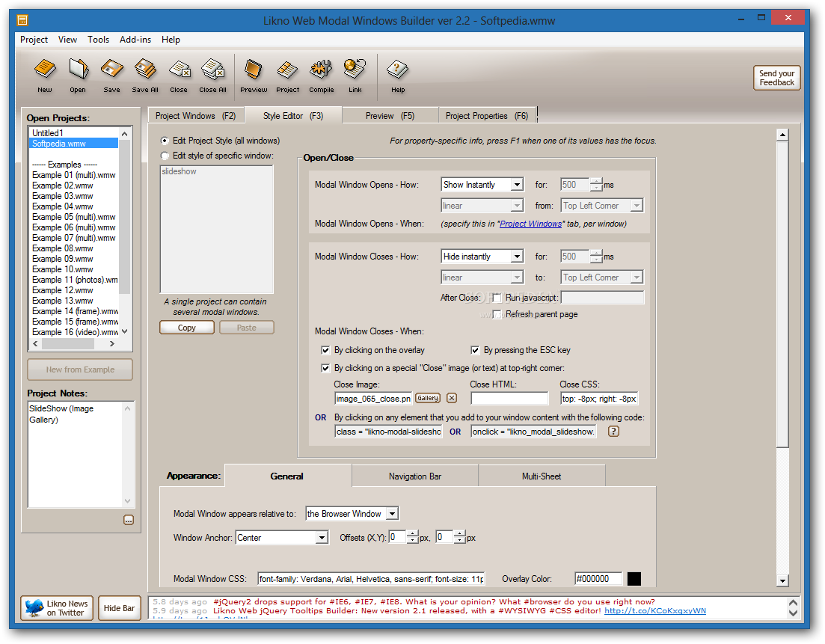Increase the X offset stepper value
Image resolution: width=825 pixels, height=644 pixels.
413,534
